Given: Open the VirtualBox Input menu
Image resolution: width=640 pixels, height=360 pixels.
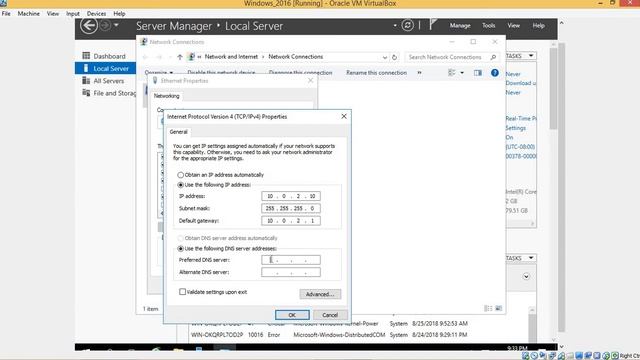Looking at the screenshot, I should click(x=73, y=13).
